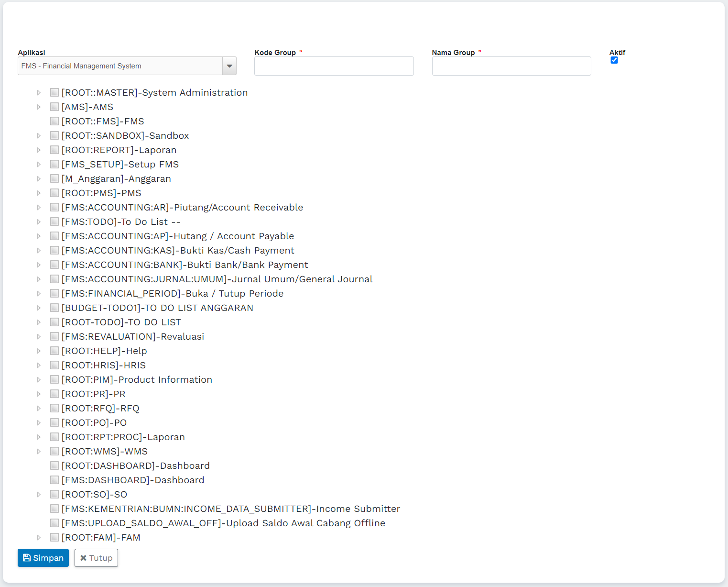Expand Piutang/Account Receivable node arrow

(x=39, y=207)
